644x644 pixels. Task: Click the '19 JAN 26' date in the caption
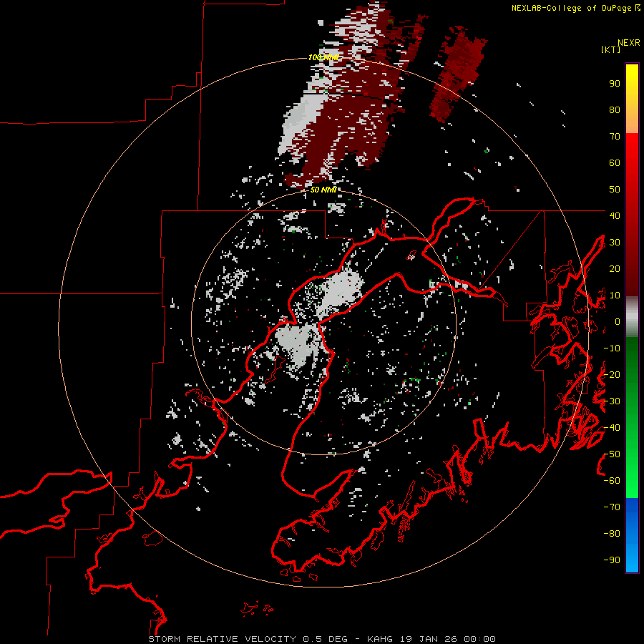pos(428,639)
